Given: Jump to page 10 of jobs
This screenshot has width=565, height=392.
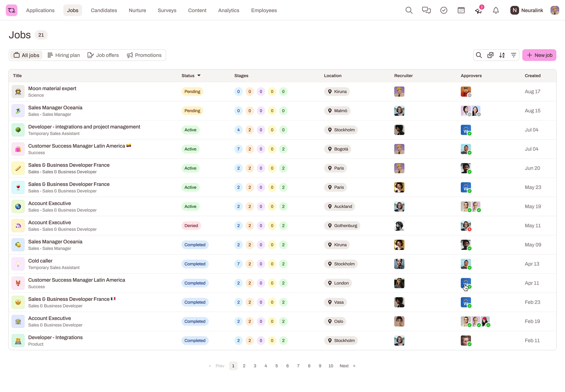Looking at the screenshot, I should click(331, 366).
